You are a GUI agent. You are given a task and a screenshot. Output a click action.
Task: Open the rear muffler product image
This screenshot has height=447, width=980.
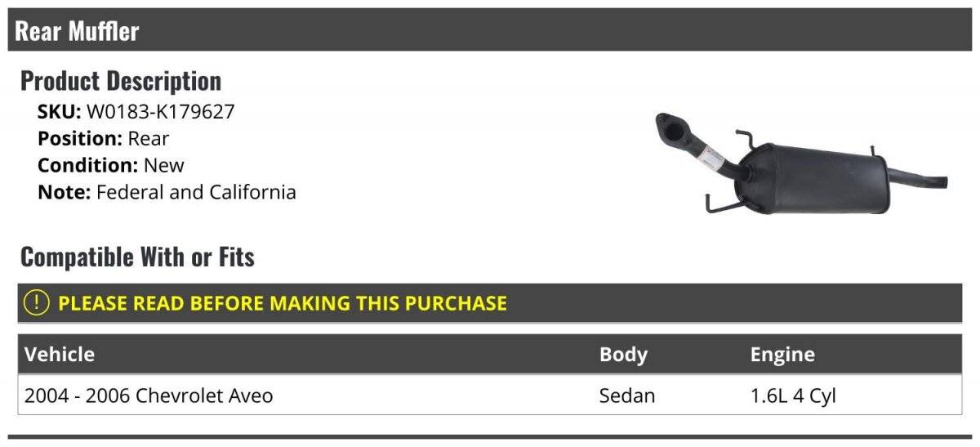point(801,165)
